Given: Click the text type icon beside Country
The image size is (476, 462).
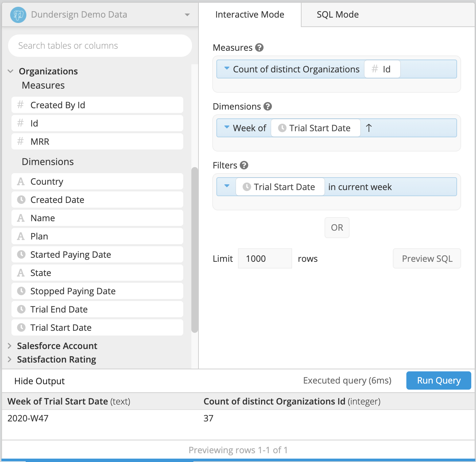Looking at the screenshot, I should [x=21, y=182].
